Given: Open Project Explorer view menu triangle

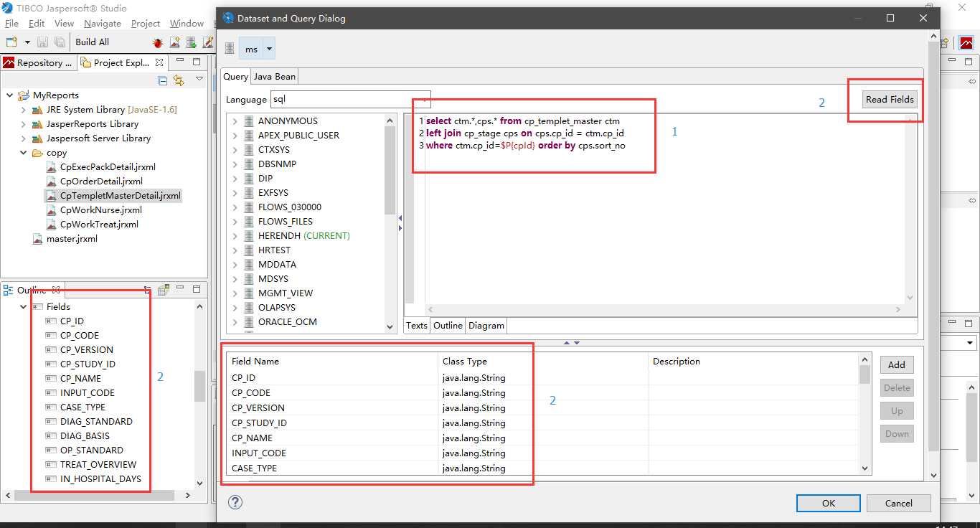Looking at the screenshot, I should tap(199, 79).
